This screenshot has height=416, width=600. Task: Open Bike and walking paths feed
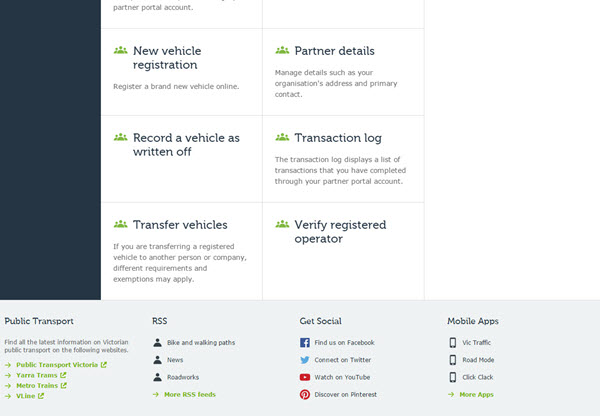(x=201, y=342)
